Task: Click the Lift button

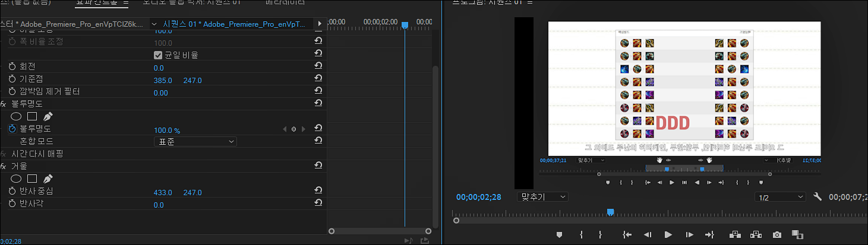Action: click(735, 235)
